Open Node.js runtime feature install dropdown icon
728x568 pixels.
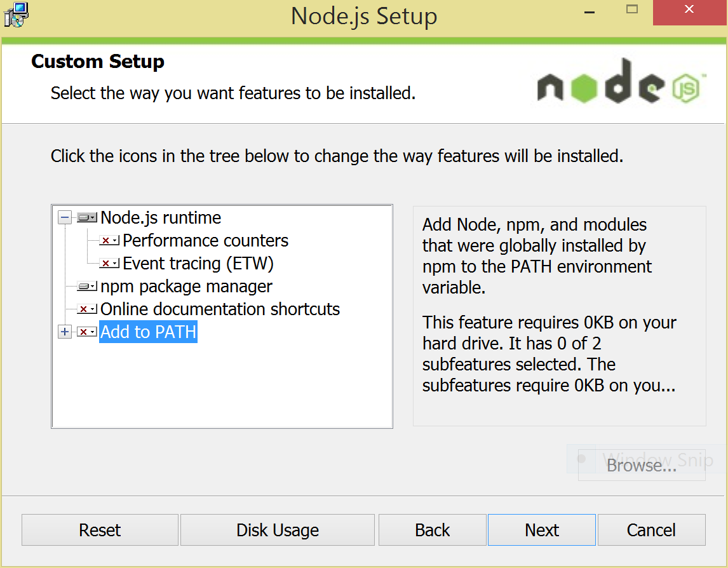87,217
